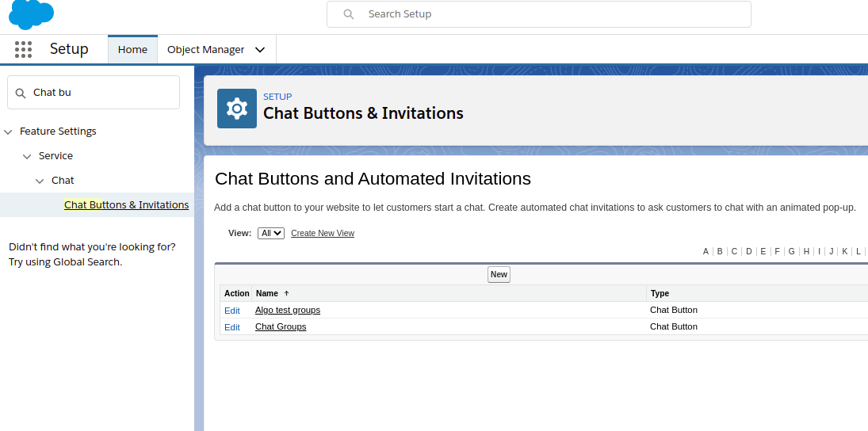Screen dimensions: 868x431
Task: Filter list by letter A
Action: 705,251
